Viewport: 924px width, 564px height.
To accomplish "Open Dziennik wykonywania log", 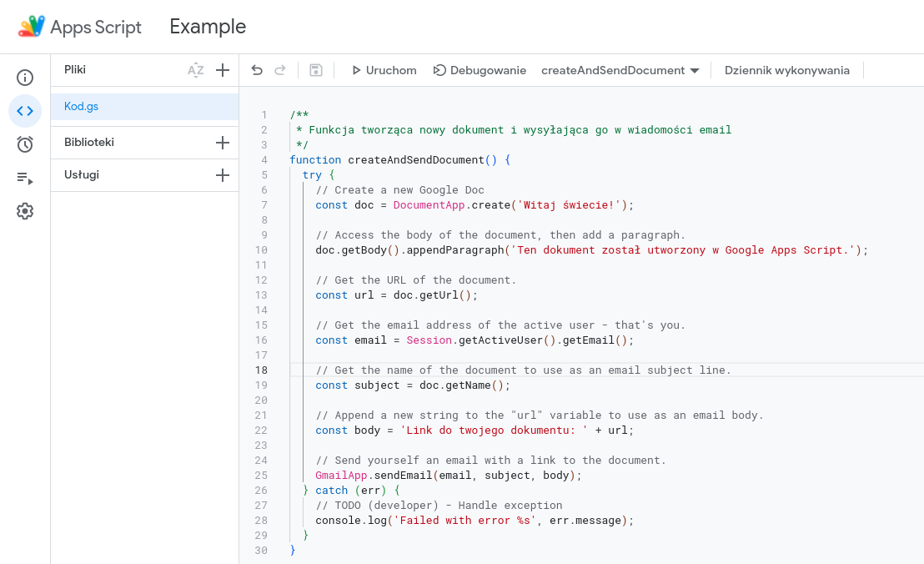I will click(786, 70).
